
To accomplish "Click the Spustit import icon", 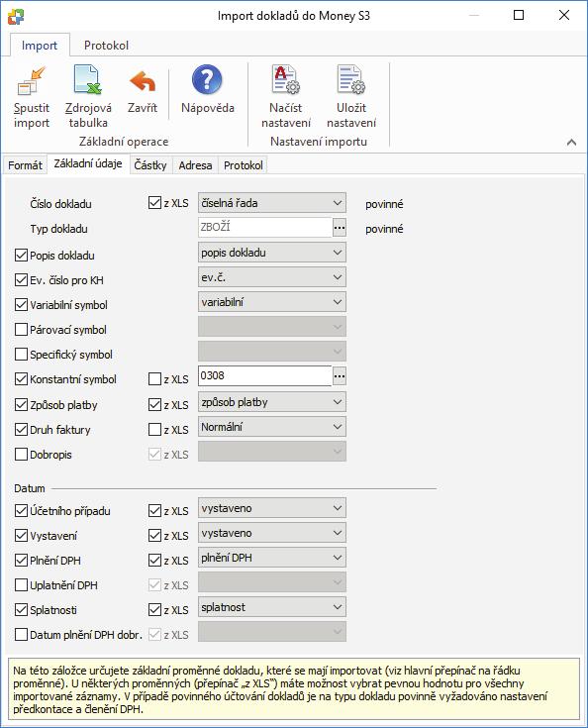I will 31,81.
